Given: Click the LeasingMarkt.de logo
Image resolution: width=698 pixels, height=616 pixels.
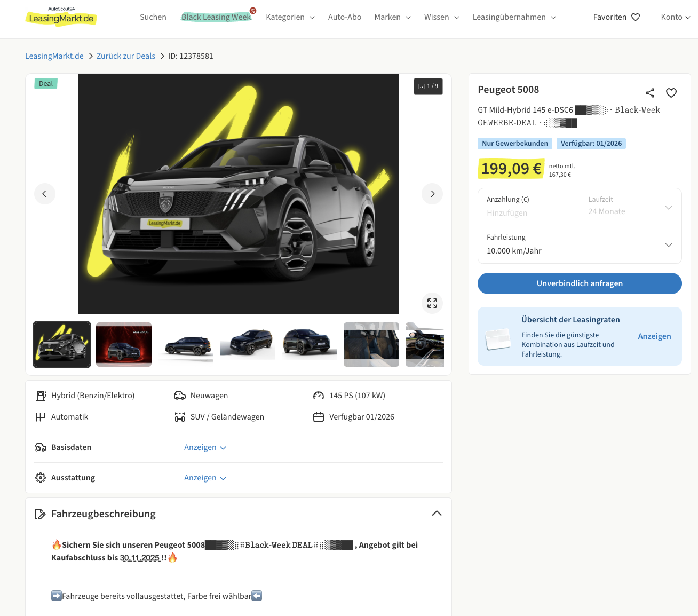Looking at the screenshot, I should 61,17.
